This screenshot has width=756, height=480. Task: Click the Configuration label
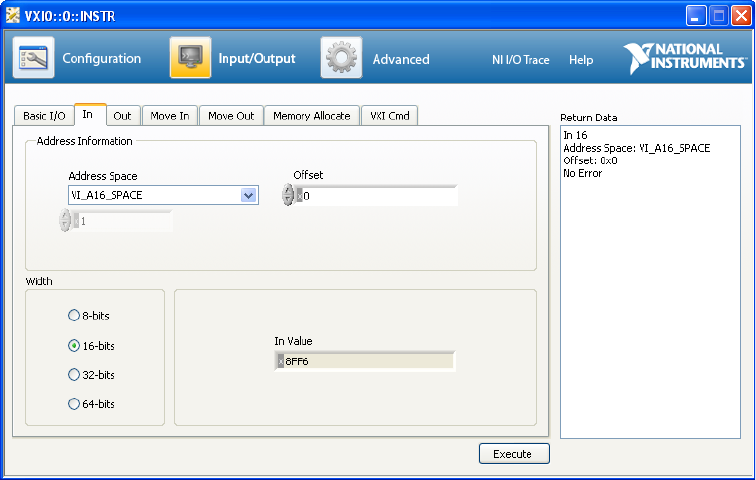(102, 58)
